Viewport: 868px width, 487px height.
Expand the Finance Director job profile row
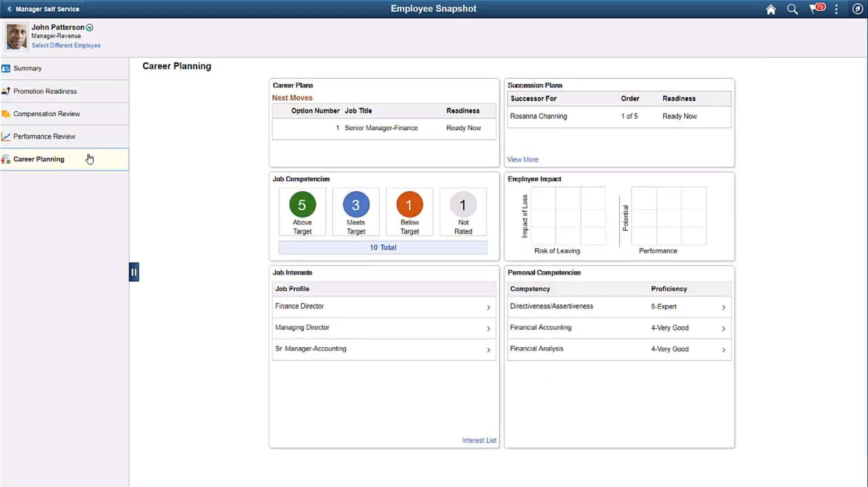[x=489, y=307]
